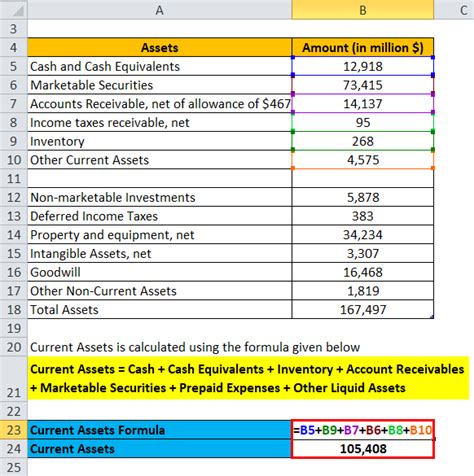Select column B header

(x=363, y=10)
